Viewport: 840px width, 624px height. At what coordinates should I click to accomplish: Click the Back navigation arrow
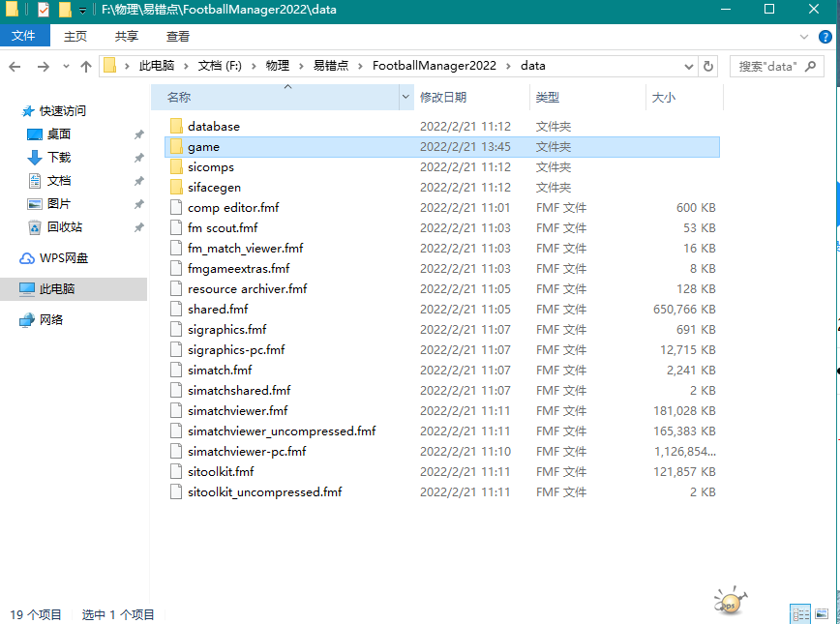tap(15, 67)
